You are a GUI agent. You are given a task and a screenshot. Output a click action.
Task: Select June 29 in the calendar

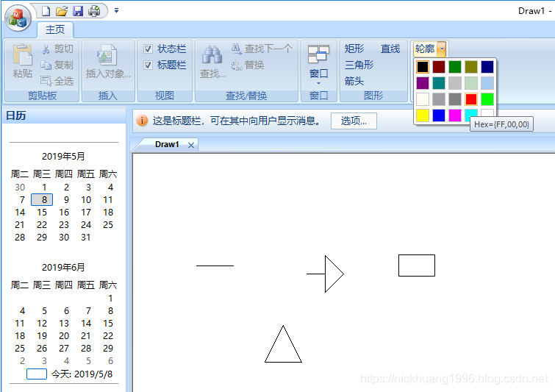pos(108,349)
